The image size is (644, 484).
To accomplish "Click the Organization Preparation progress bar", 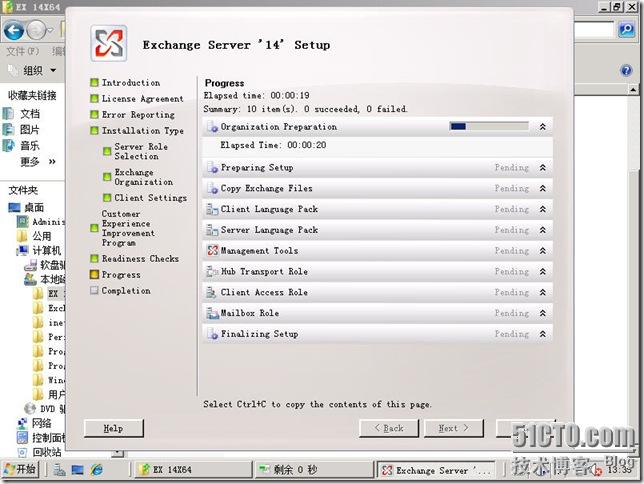I will (x=489, y=127).
